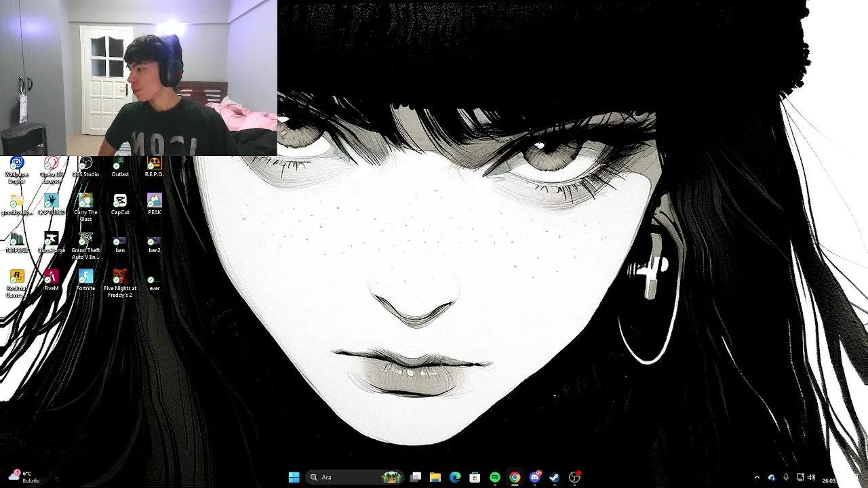The width and height of the screenshot is (868, 488).
Task: Select the file named ben
Action: pyautogui.click(x=120, y=245)
